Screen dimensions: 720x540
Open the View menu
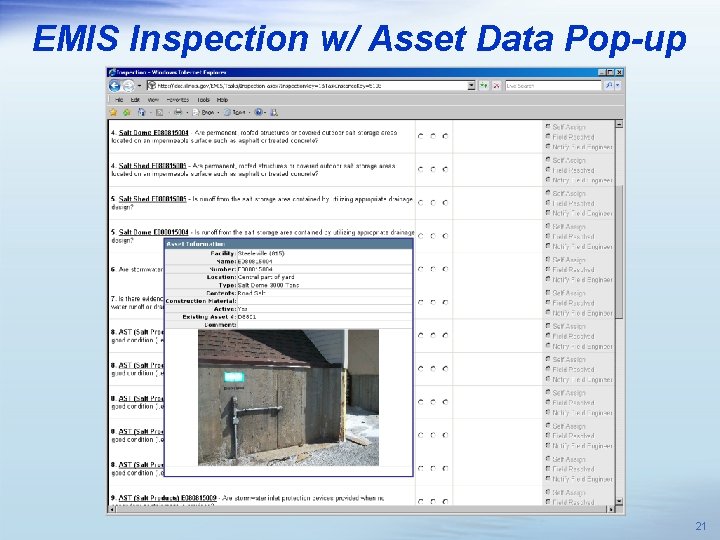tap(153, 100)
